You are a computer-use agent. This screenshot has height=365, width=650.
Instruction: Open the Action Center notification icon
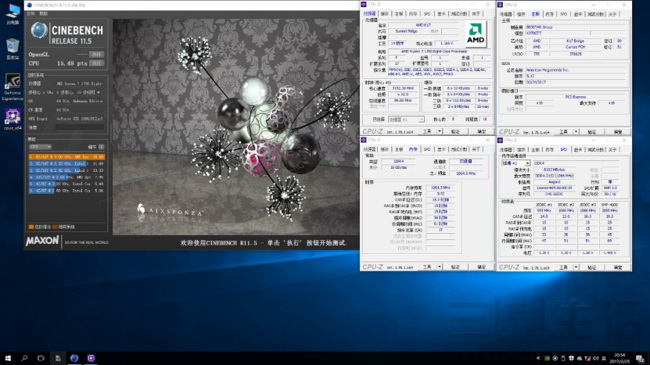640,358
